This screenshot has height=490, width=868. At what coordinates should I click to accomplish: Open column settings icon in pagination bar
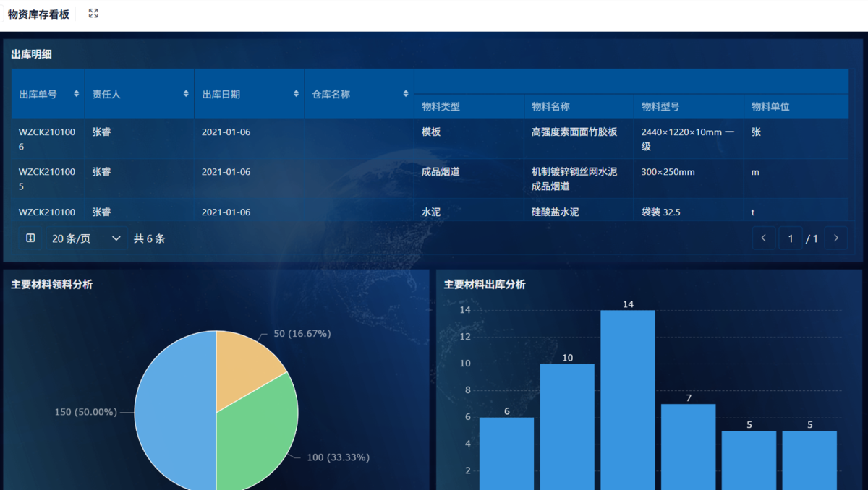point(30,238)
